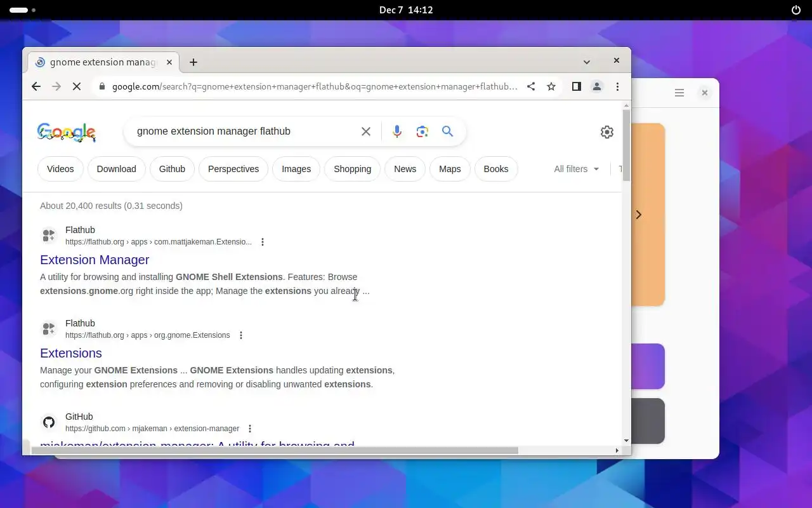Click the next chevron in background window
Image resolution: width=812 pixels, height=508 pixels.
[639, 215]
